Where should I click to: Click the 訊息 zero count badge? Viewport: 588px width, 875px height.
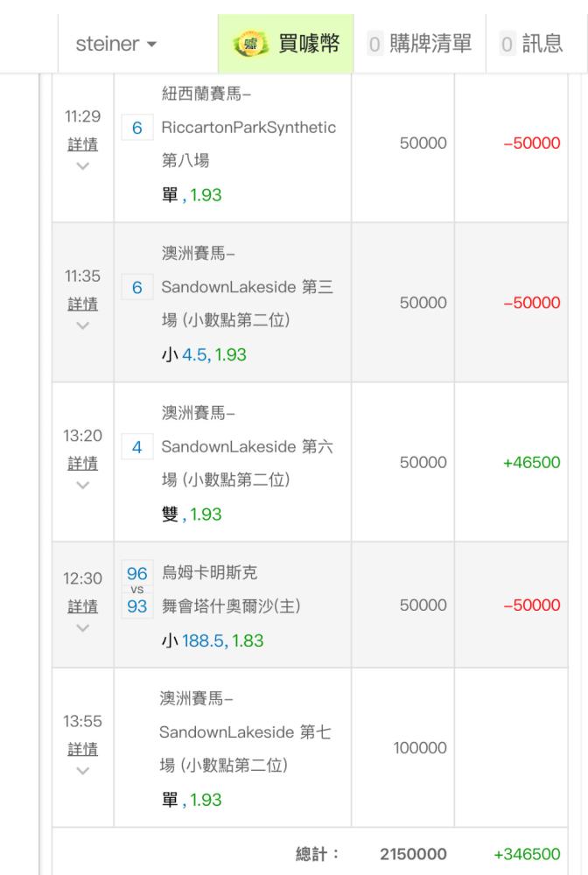507,44
